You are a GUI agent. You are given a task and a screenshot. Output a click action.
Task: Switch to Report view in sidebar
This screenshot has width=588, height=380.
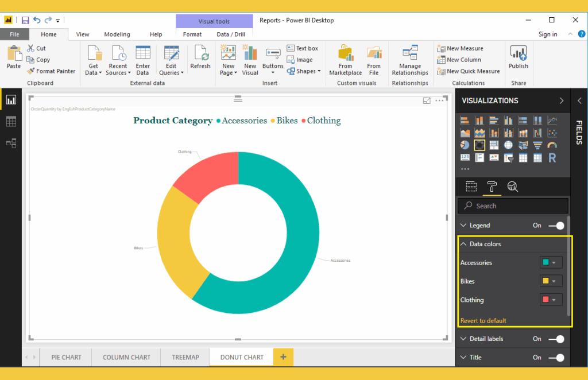[11, 100]
